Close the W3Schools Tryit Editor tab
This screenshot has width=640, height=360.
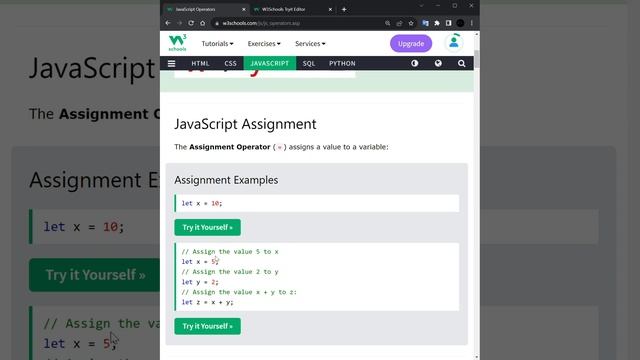tap(330, 9)
